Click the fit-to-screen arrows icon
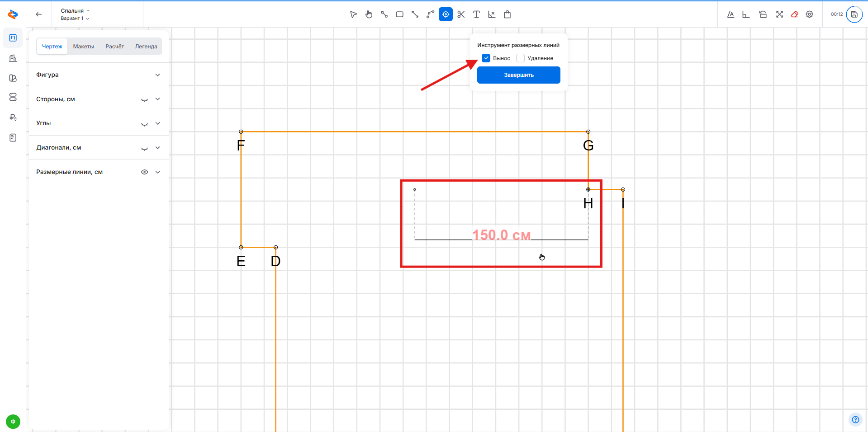Image resolution: width=868 pixels, height=432 pixels. [x=779, y=14]
